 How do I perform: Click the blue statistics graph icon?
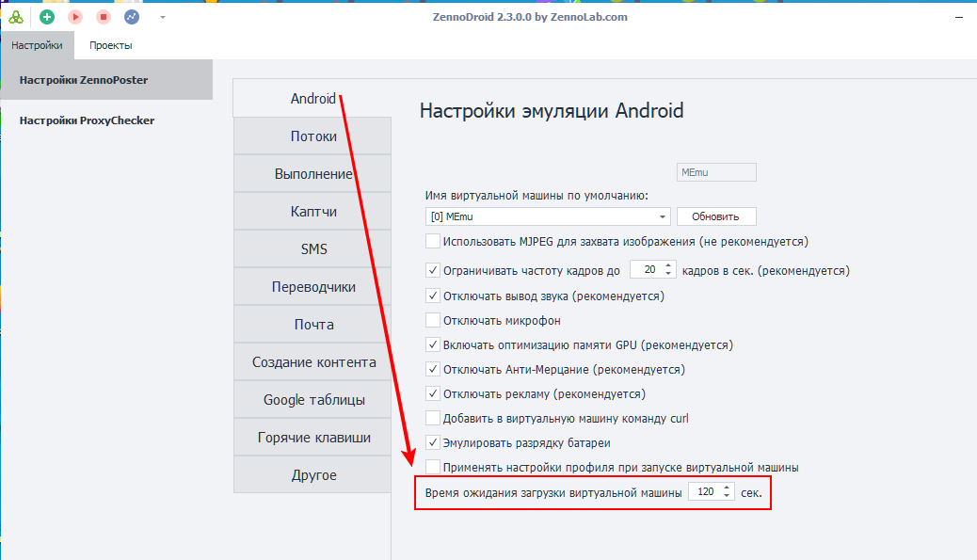tap(132, 18)
